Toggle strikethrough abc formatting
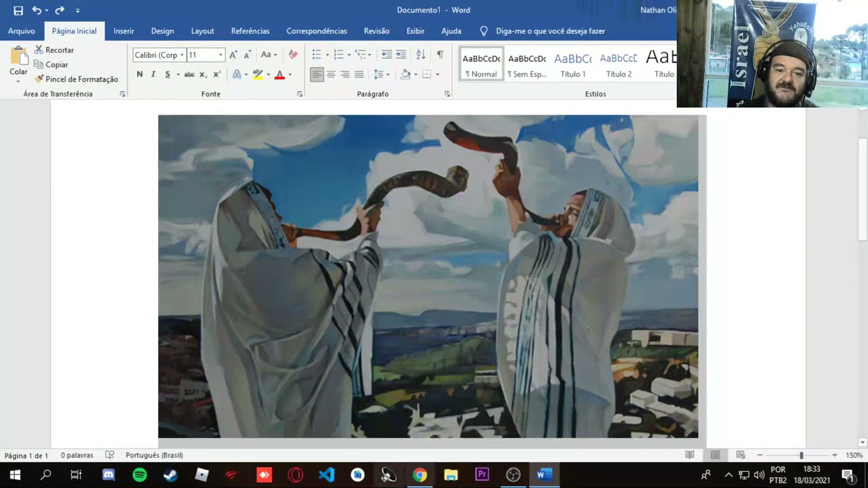 tap(189, 75)
